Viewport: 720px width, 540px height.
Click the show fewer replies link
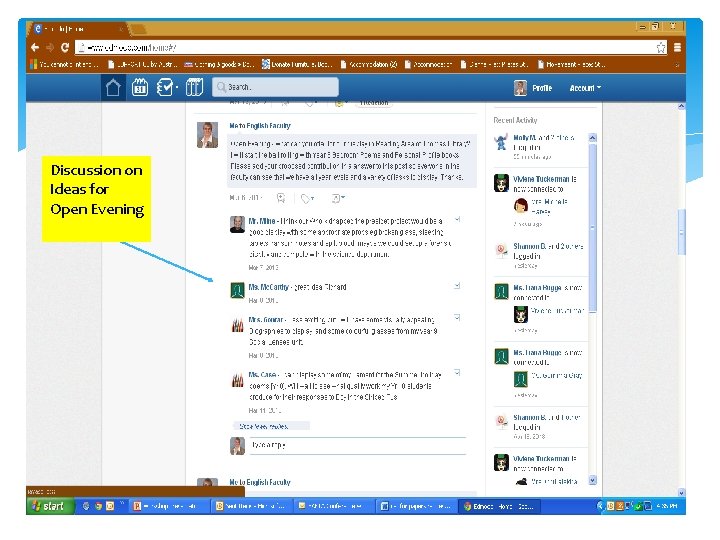[264, 427]
